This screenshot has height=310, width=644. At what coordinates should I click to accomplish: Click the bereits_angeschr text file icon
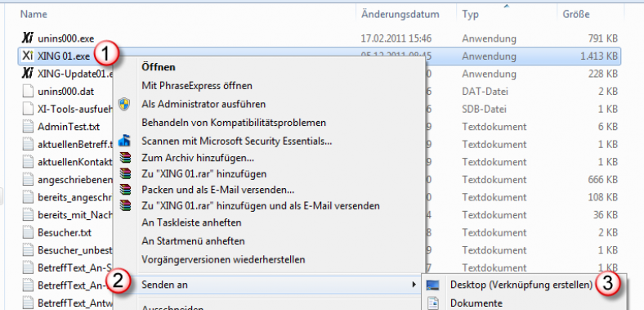click(x=28, y=197)
